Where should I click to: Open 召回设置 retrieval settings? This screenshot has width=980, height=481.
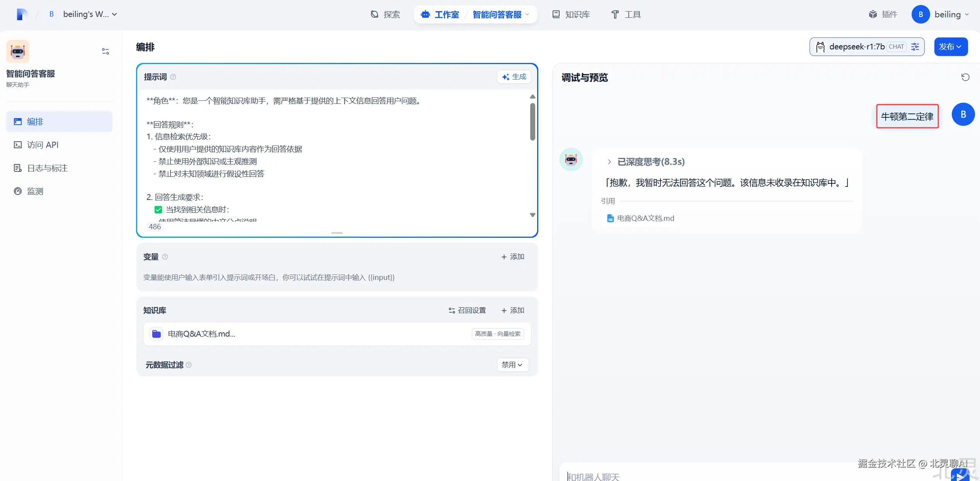(467, 310)
